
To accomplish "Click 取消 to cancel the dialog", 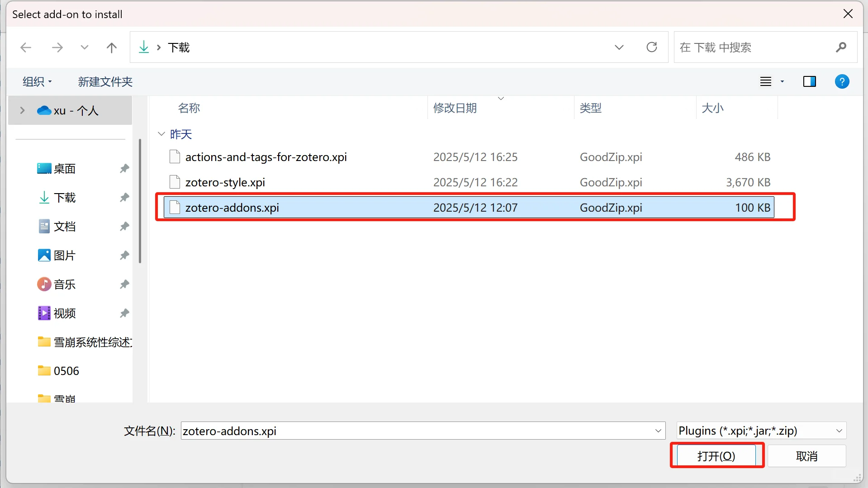I will pyautogui.click(x=807, y=456).
